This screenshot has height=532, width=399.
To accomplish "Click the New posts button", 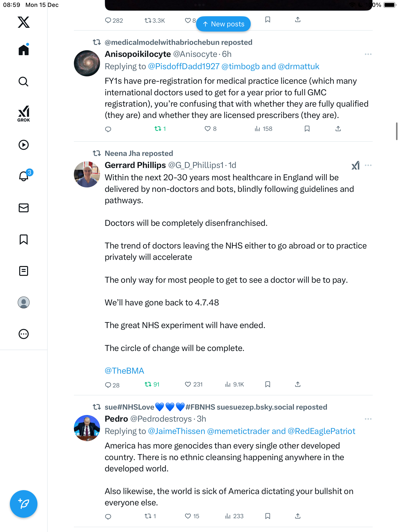I will tap(223, 24).
